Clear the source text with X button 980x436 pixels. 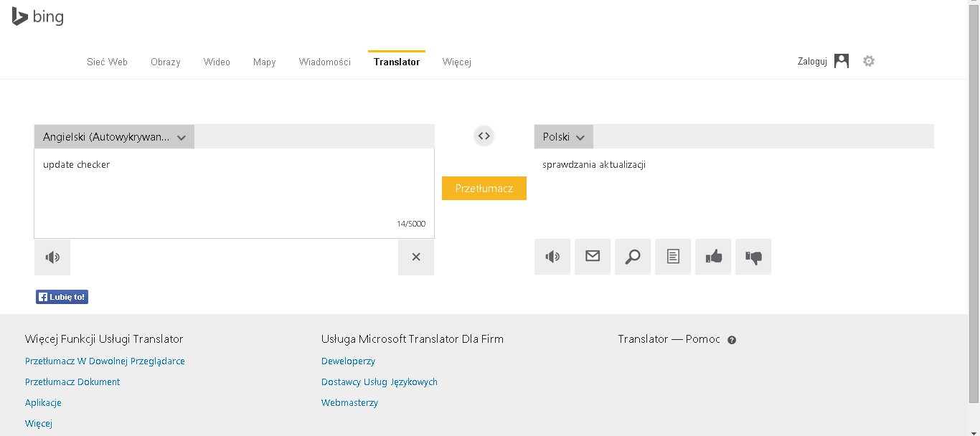click(416, 257)
